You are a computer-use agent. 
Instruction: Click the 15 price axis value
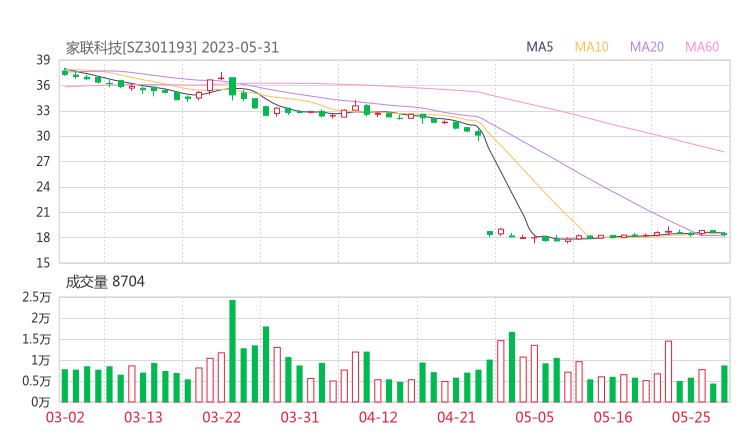tap(43, 263)
